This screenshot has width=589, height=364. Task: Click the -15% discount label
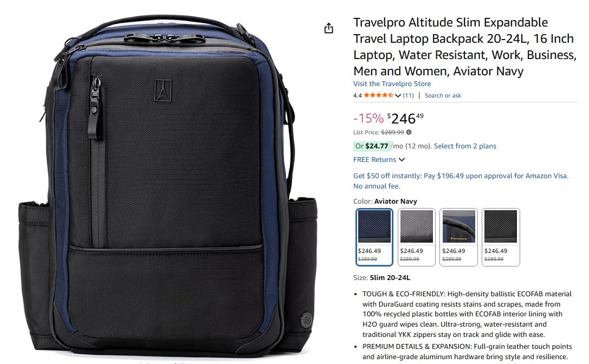pos(368,118)
